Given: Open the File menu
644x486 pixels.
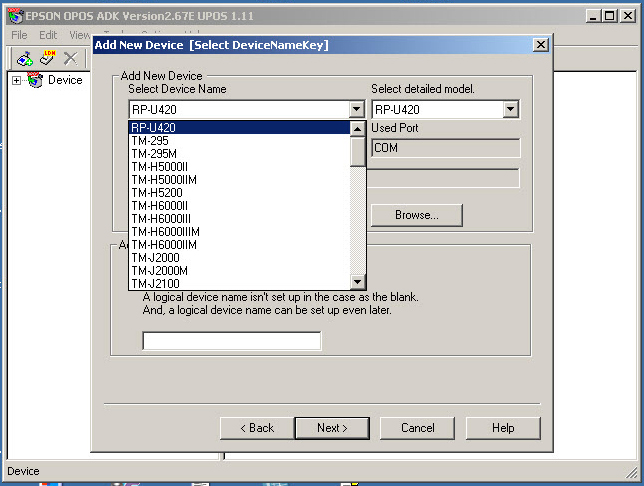Looking at the screenshot, I should [x=19, y=35].
